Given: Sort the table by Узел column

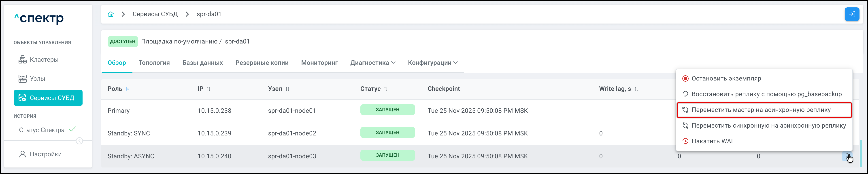Looking at the screenshot, I should click(x=287, y=89).
